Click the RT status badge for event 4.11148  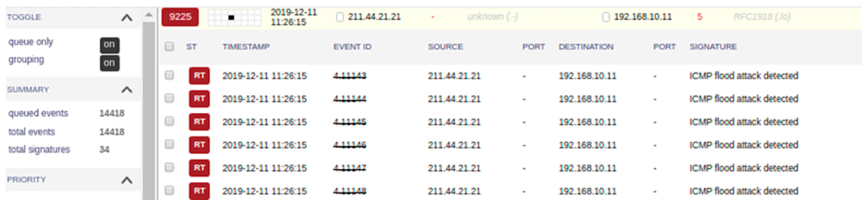[x=199, y=191]
